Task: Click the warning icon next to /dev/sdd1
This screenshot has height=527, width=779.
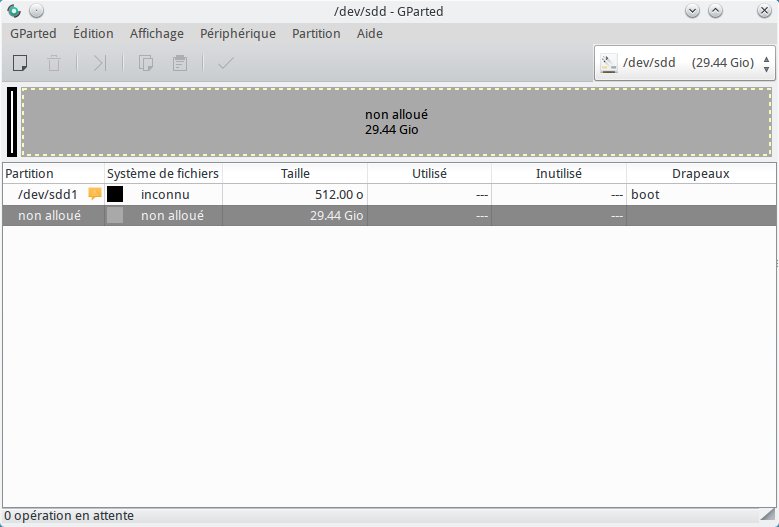Action: [x=94, y=194]
